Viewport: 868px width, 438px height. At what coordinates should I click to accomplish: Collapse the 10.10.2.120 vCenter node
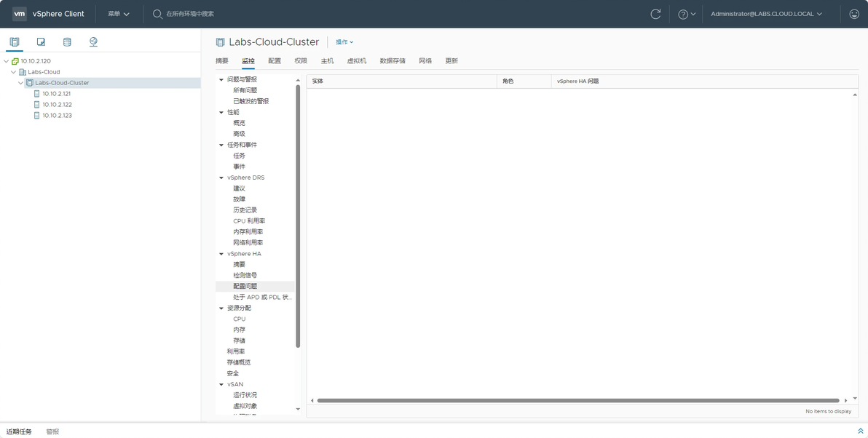tap(6, 61)
